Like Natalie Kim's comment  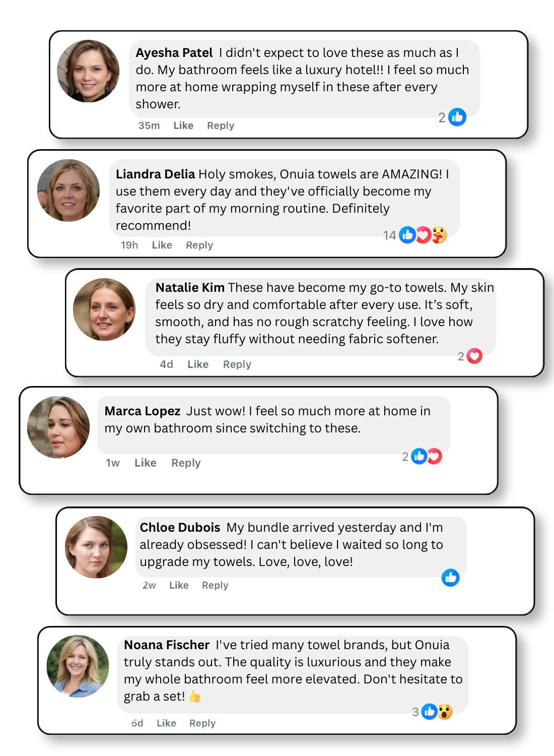[198, 364]
